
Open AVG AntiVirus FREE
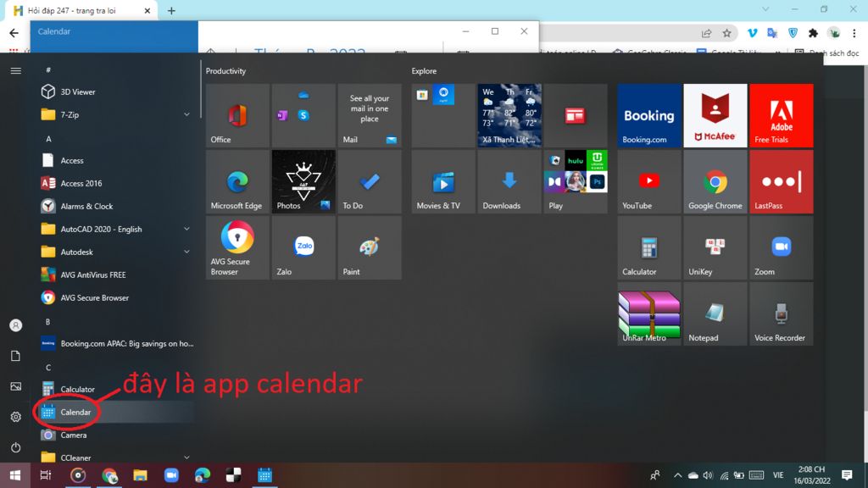click(115, 274)
